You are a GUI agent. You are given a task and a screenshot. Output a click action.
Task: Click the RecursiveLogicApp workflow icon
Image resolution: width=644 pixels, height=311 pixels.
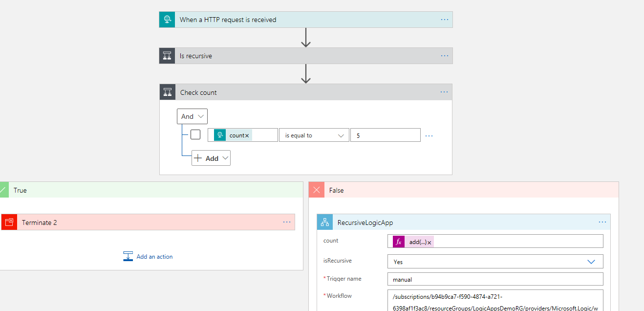click(324, 222)
